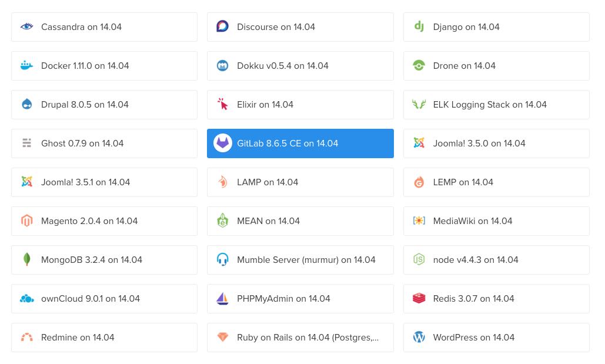Click the Magento orange icon
The width and height of the screenshot is (605, 364).
[x=26, y=221]
